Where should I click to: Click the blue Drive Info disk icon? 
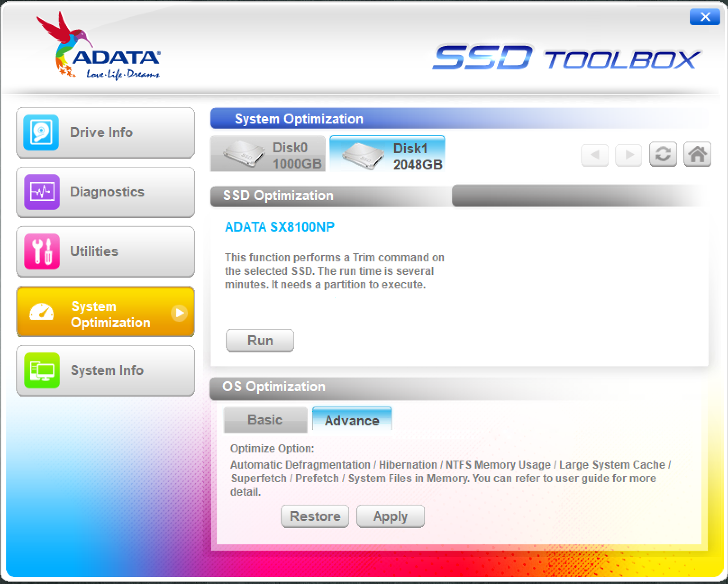[x=41, y=132]
